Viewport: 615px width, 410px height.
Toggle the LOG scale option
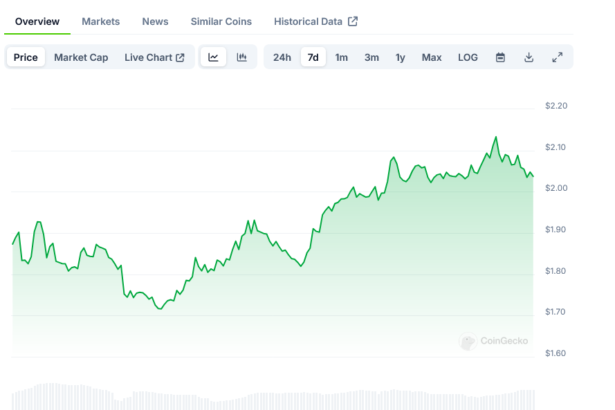(x=467, y=57)
